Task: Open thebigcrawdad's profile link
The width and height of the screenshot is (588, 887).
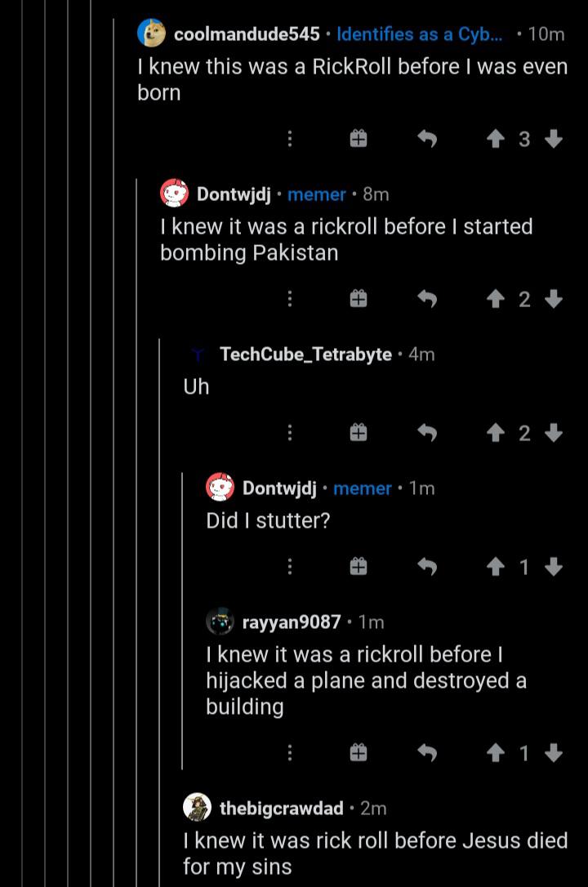Action: coord(282,809)
